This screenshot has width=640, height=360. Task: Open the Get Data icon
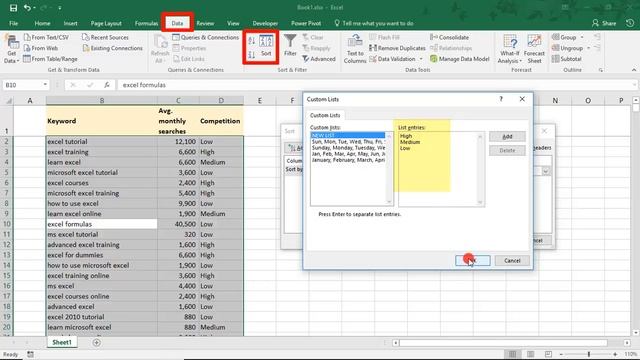pyautogui.click(x=11, y=49)
